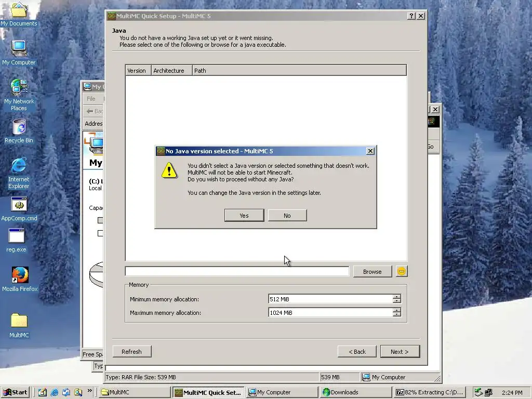The image size is (532, 399).
Task: Select Internet Explorer desktop icon
Action: [19, 173]
